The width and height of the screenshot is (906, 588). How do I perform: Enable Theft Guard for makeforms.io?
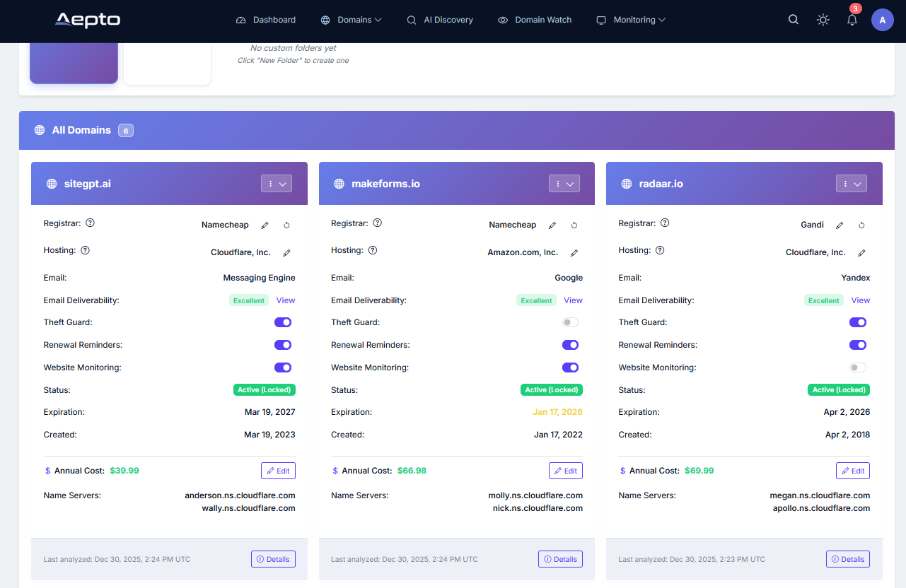(x=570, y=322)
